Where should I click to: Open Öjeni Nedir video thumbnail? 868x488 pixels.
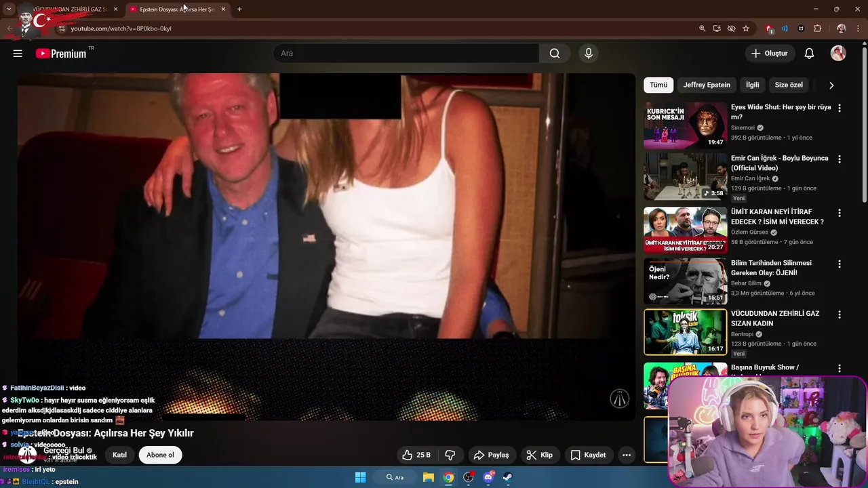(x=685, y=281)
